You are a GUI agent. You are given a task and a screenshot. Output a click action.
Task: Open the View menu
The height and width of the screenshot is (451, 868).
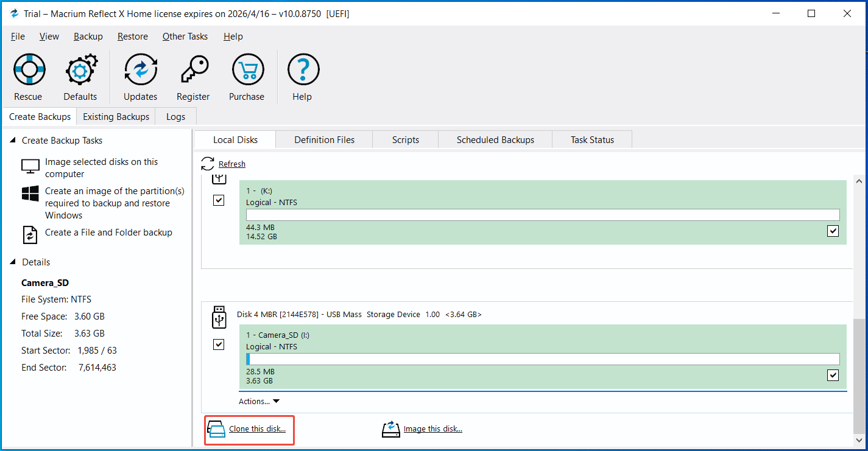point(49,37)
